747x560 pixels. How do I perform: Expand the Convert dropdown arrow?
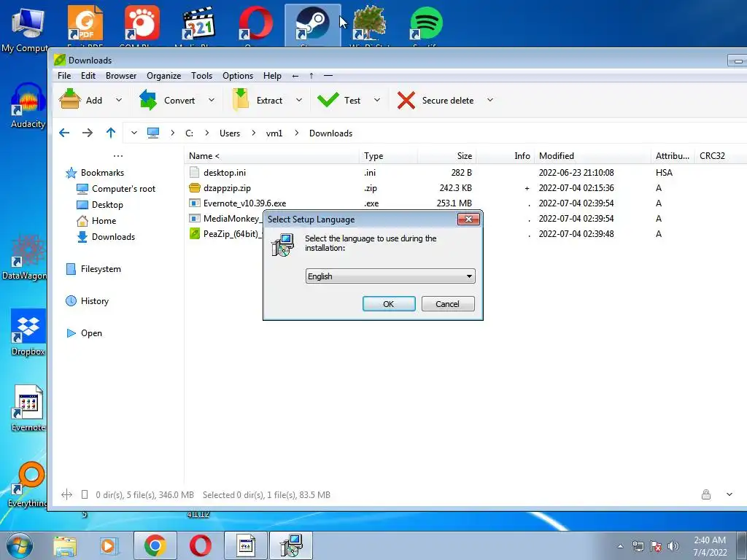click(x=211, y=100)
